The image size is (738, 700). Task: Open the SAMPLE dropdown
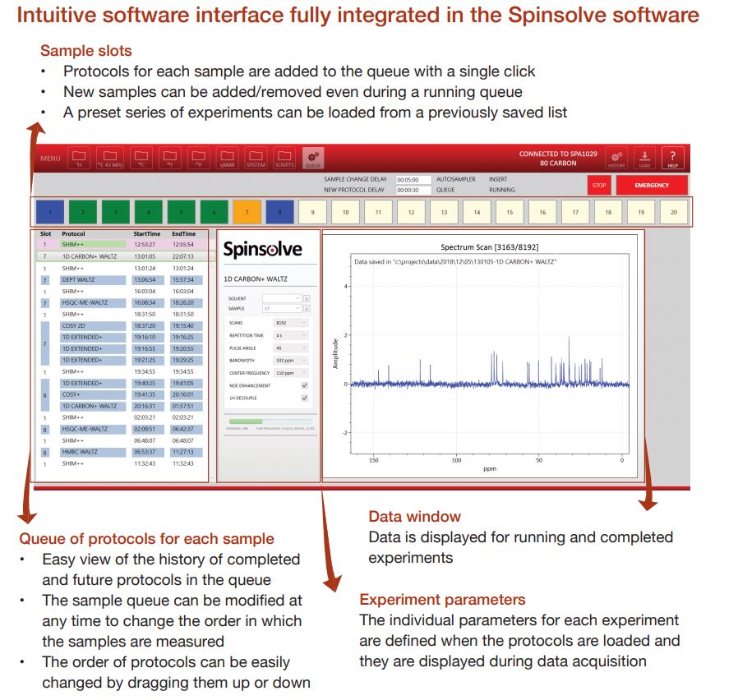click(x=281, y=309)
